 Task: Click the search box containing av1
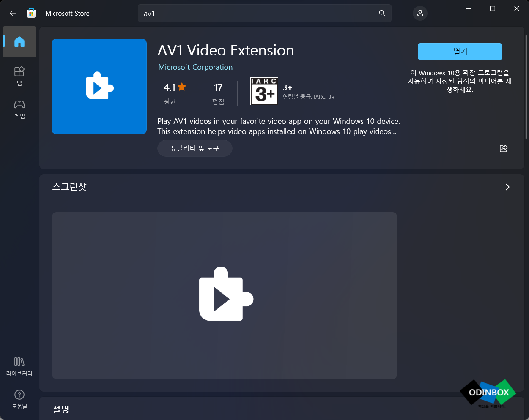click(264, 13)
